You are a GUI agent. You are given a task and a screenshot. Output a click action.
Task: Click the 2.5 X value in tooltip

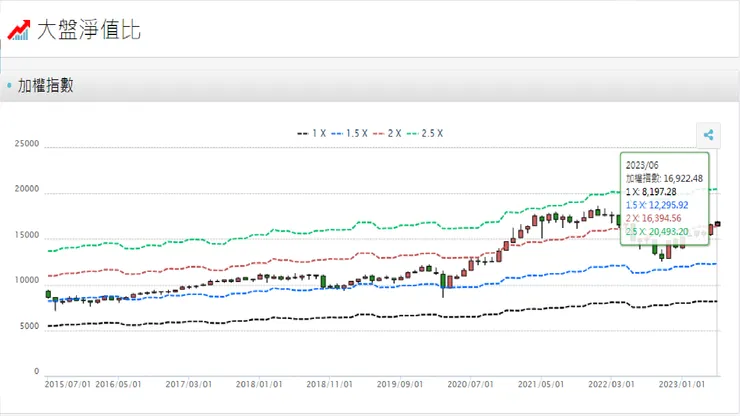[665, 232]
